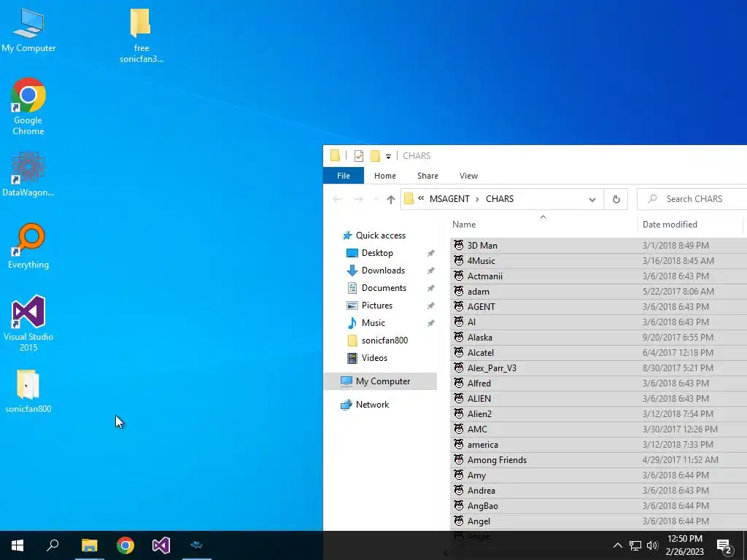Click Properties icon in quick access toolbar
This screenshot has width=747, height=560.
click(x=359, y=156)
